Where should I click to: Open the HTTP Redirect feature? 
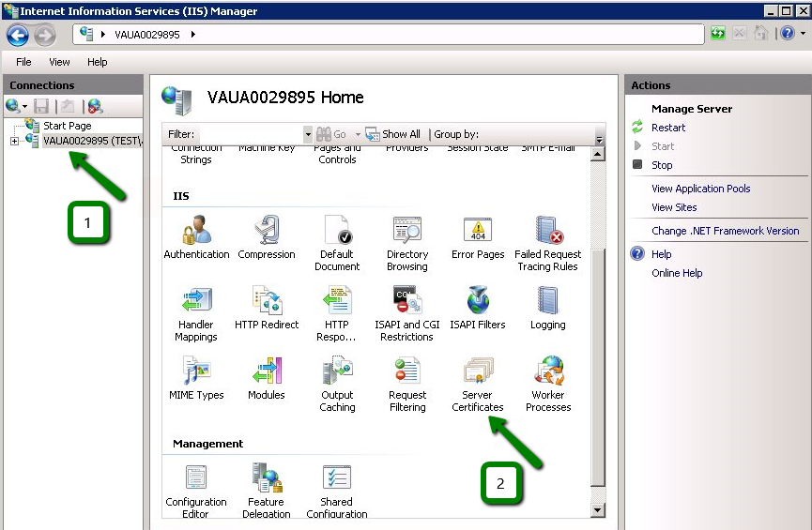[267, 308]
